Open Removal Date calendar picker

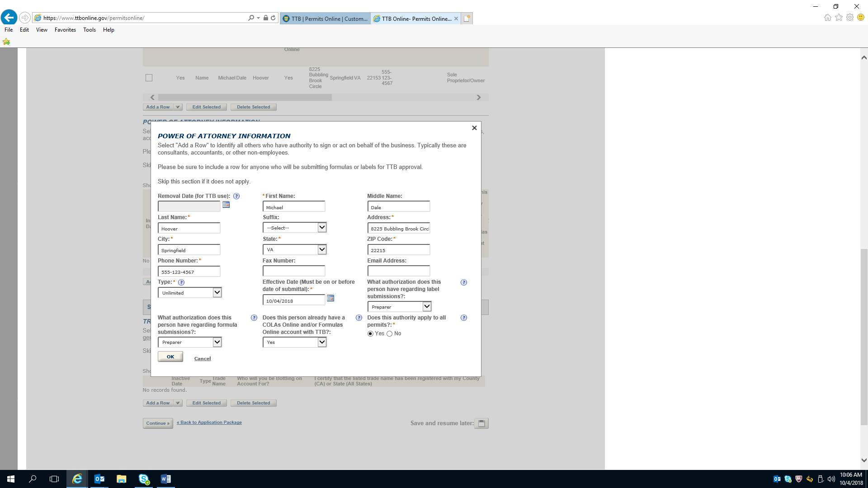tap(226, 205)
